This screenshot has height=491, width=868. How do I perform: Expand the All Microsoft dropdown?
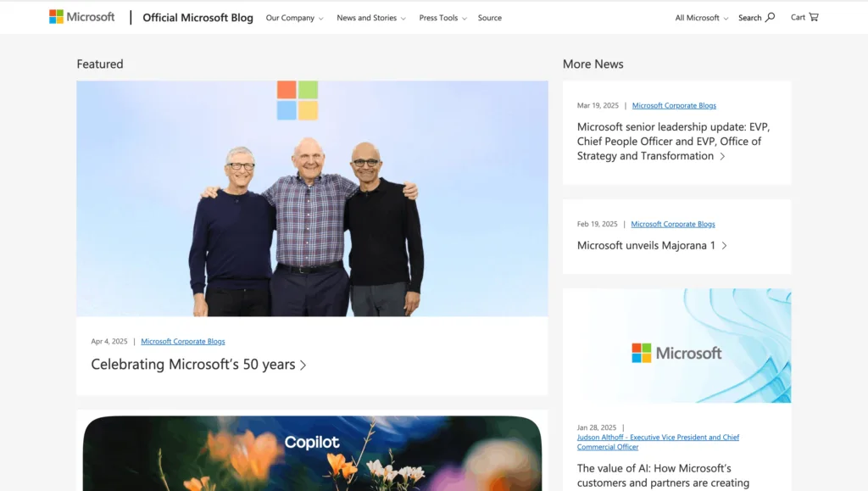point(701,18)
